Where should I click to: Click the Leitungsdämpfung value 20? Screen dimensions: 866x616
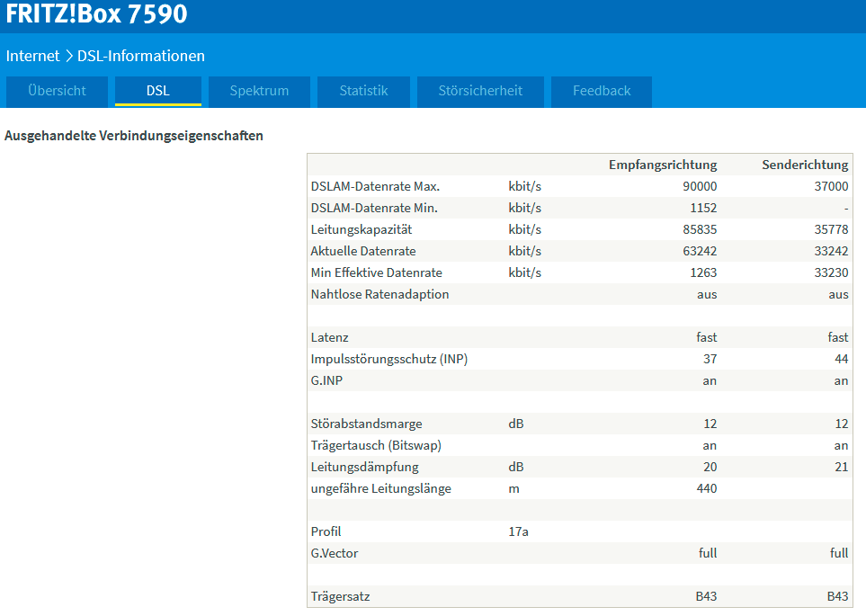pos(710,467)
